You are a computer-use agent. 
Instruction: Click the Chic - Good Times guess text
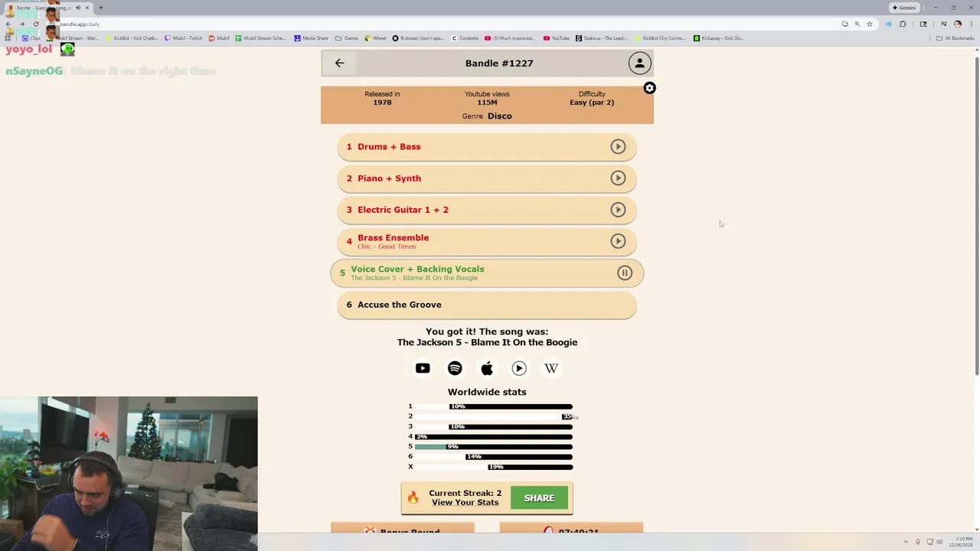387,246
